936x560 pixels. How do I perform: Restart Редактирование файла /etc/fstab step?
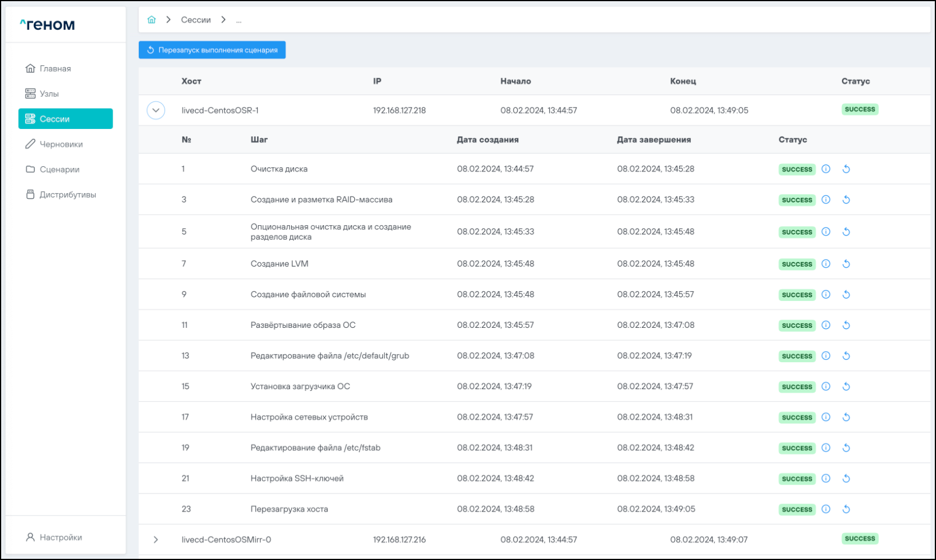tap(846, 448)
